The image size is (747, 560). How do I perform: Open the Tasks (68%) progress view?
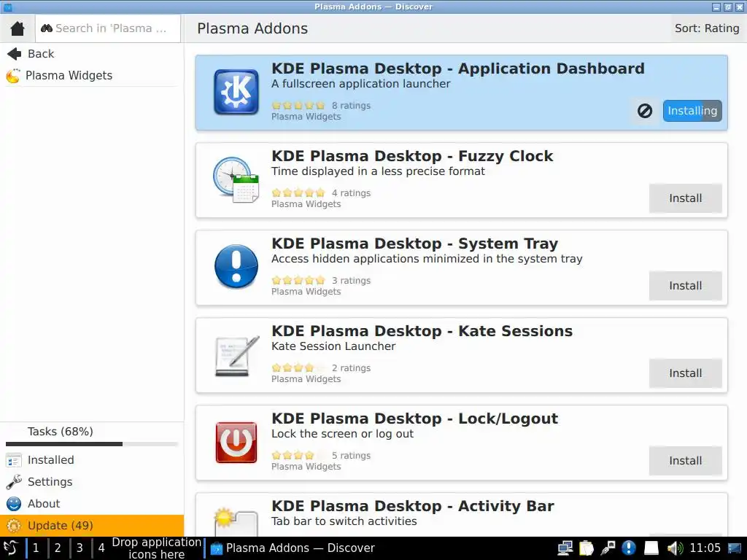60,432
